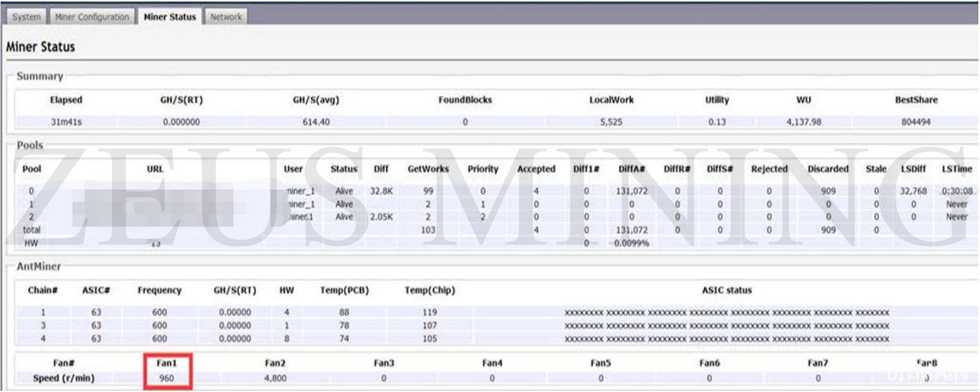Switch to the Miner Configuration tab
The width and height of the screenshot is (980, 392).
(x=92, y=17)
